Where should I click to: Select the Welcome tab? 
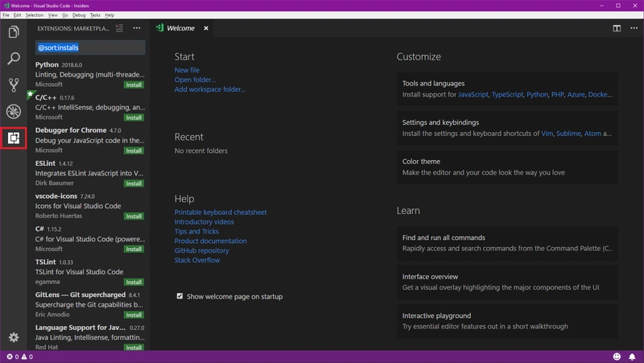180,28
